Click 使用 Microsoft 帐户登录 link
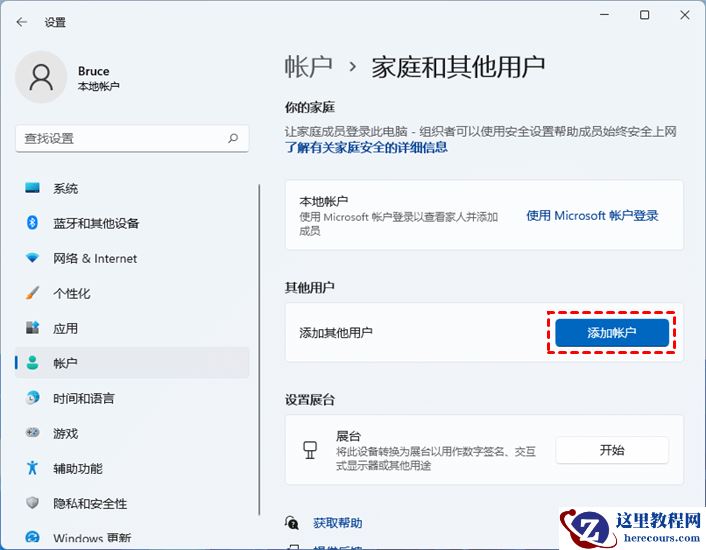The width and height of the screenshot is (706, 550). tap(592, 216)
